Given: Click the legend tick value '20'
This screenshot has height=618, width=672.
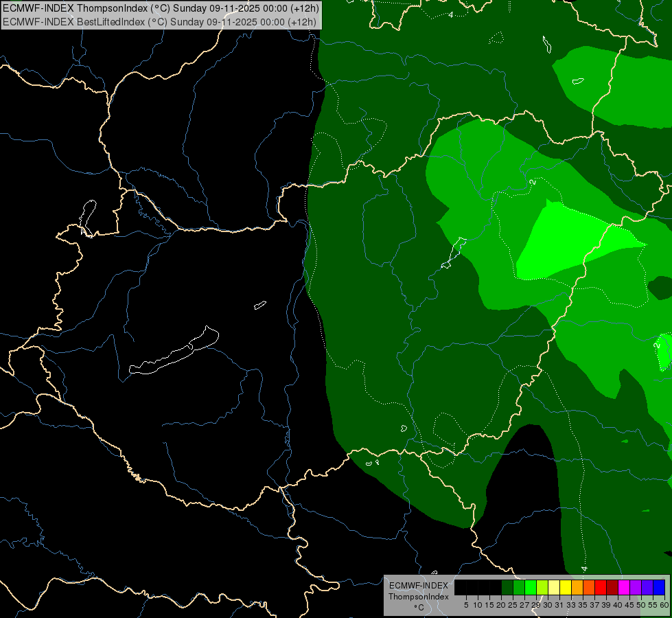Looking at the screenshot, I should click(501, 605).
